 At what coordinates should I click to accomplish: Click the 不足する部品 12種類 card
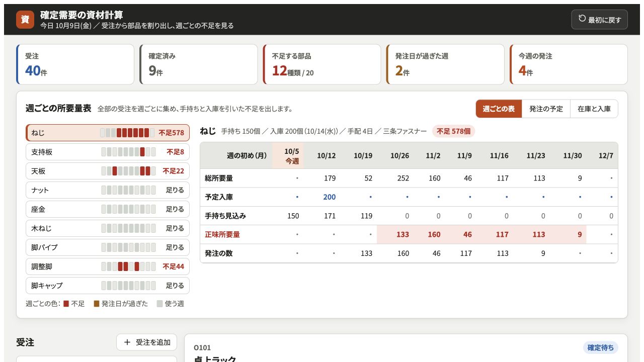(322, 64)
